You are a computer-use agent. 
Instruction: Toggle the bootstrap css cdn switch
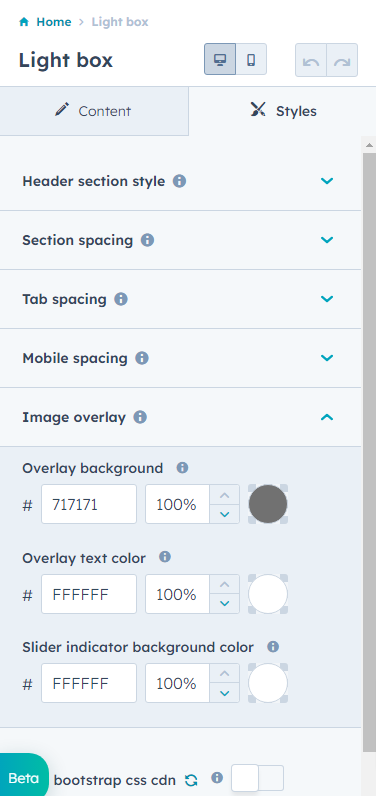click(257, 778)
